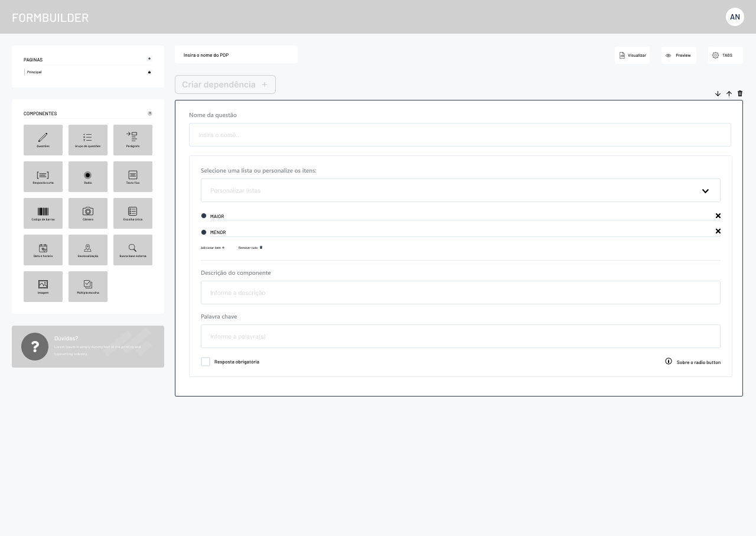
Task: Enable Resposta obrigatória checkbox
Action: [x=206, y=362]
